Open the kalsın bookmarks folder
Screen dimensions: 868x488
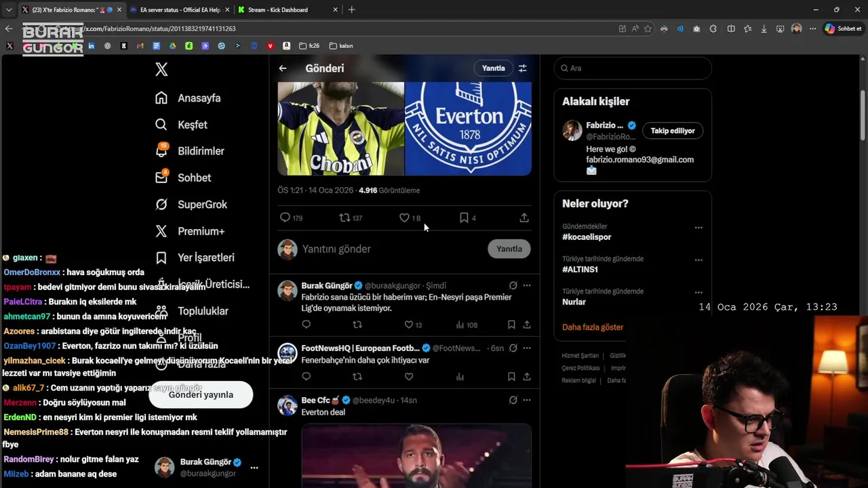(341, 46)
